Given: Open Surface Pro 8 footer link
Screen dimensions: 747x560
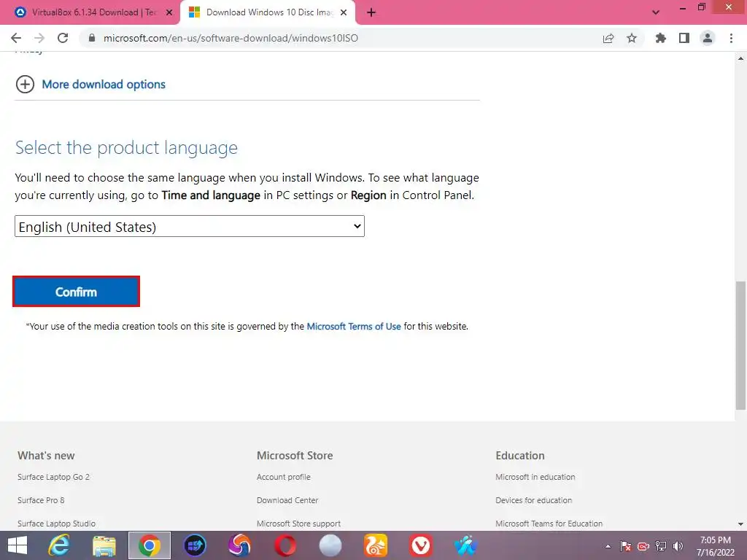Looking at the screenshot, I should 41,500.
